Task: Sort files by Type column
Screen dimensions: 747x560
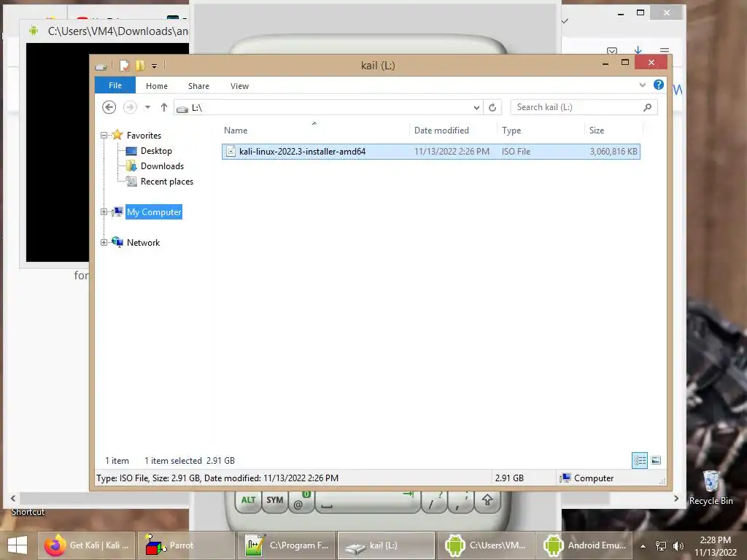Action: point(541,131)
